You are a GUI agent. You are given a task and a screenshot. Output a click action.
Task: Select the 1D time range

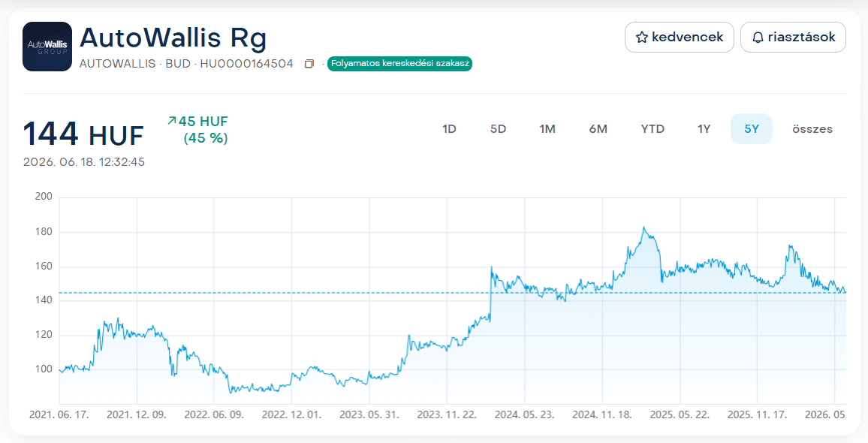pos(449,129)
